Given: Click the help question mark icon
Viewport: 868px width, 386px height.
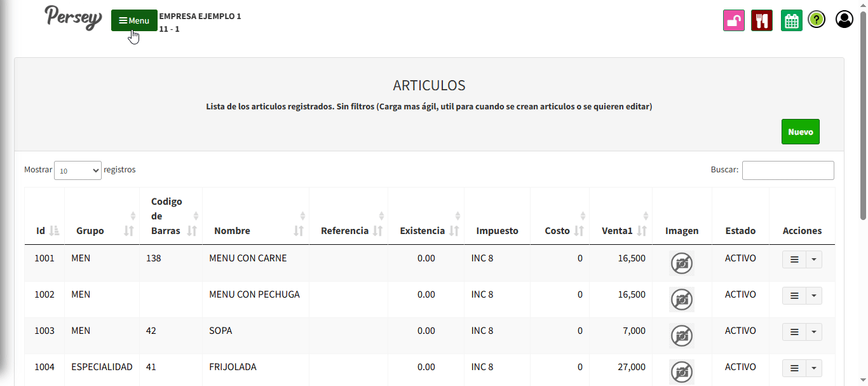Looking at the screenshot, I should (817, 20).
